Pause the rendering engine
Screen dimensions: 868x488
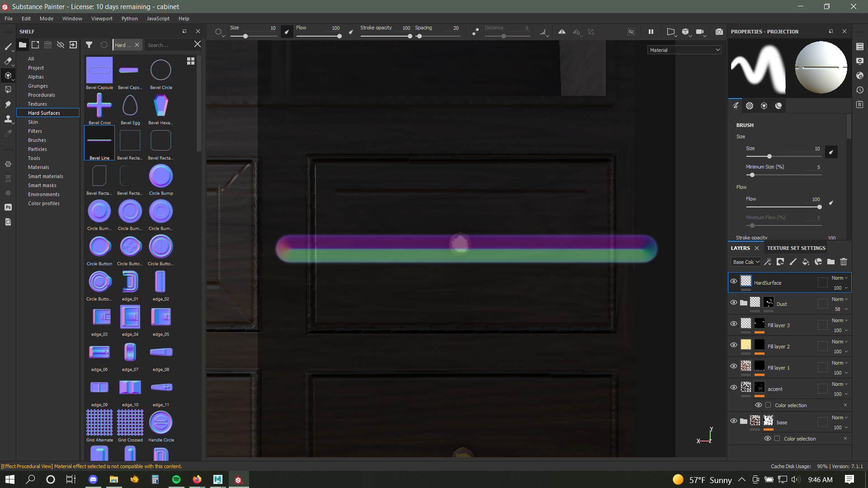pos(651,32)
